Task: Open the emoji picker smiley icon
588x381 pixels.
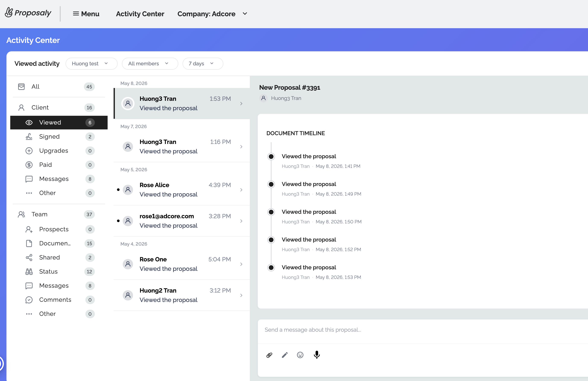Action: 300,355
